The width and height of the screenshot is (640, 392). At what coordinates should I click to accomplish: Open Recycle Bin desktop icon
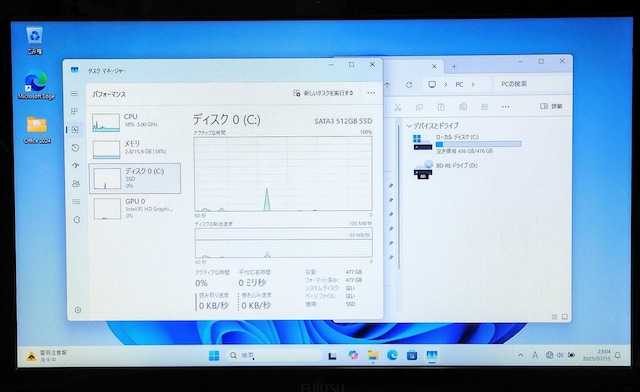[x=35, y=41]
